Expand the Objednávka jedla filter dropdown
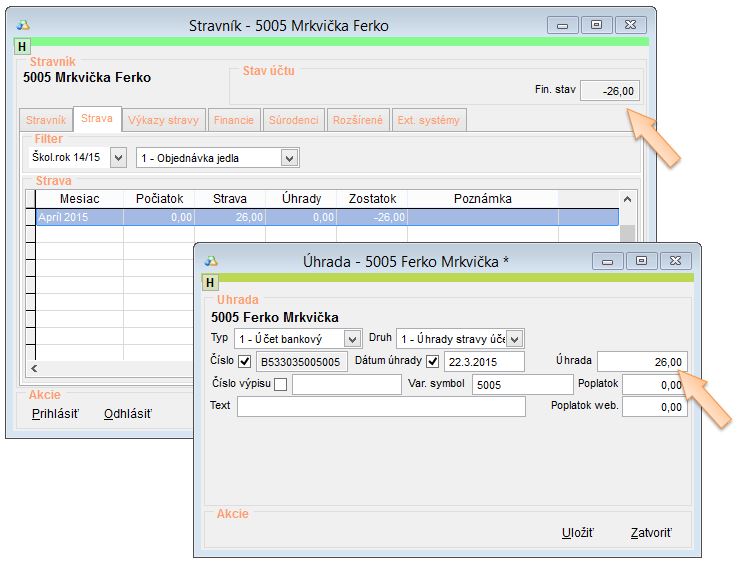743x565 pixels. [x=289, y=157]
